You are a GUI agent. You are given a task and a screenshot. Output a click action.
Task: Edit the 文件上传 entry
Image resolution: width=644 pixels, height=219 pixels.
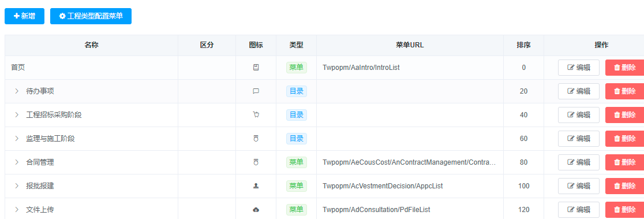tap(579, 210)
